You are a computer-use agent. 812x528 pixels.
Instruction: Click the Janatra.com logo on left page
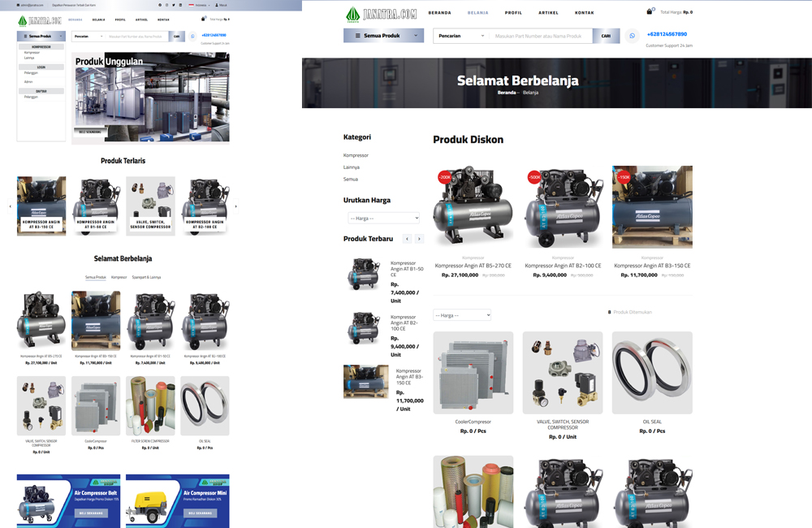(x=39, y=21)
